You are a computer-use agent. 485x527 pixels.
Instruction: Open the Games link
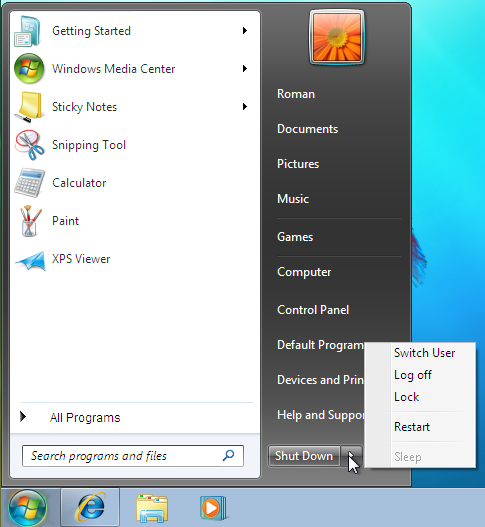(295, 237)
